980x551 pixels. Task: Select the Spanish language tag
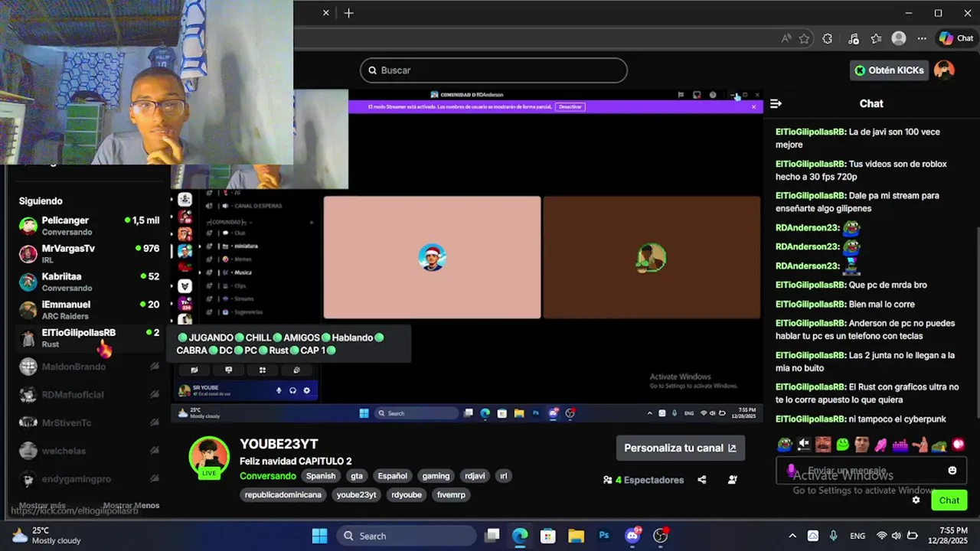tap(321, 476)
